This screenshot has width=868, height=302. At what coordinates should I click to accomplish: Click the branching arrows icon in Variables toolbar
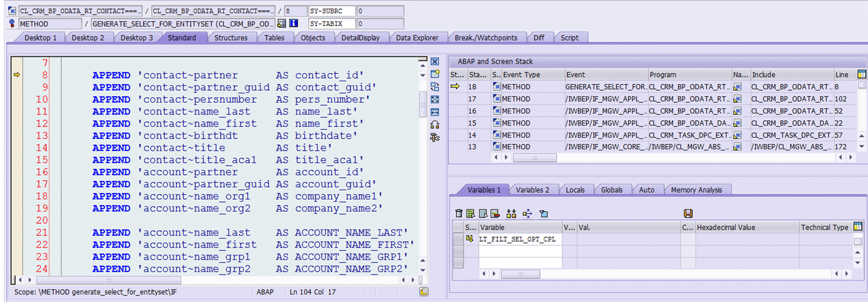pos(527,213)
